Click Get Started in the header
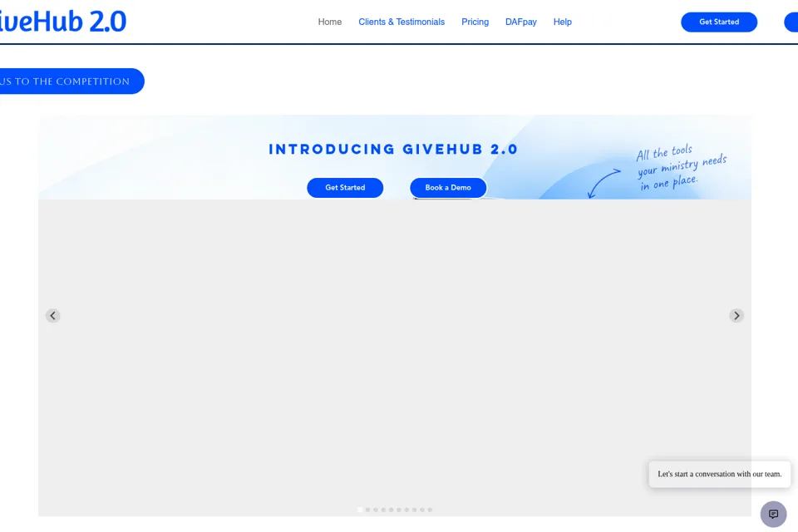Image resolution: width=798 pixels, height=532 pixels. [x=719, y=22]
